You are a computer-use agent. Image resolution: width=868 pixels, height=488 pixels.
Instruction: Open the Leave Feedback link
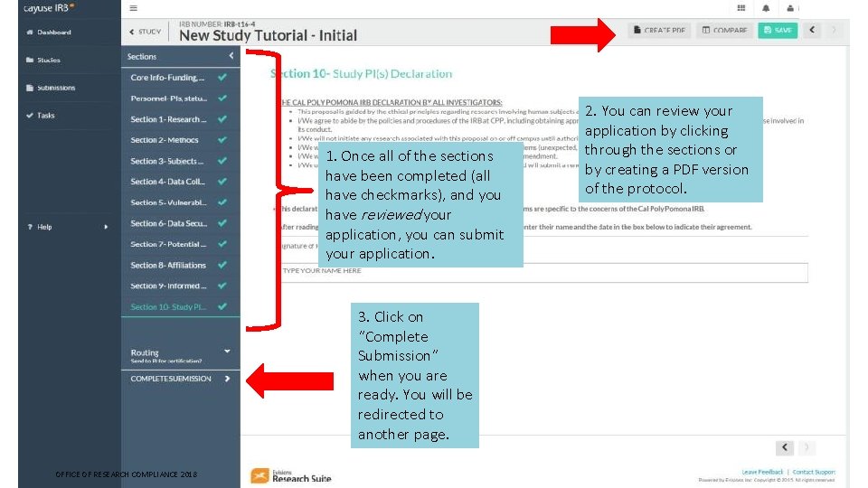[762, 472]
